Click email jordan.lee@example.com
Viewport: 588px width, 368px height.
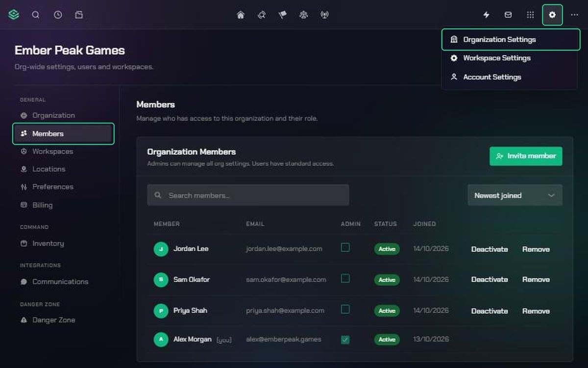pyautogui.click(x=284, y=249)
